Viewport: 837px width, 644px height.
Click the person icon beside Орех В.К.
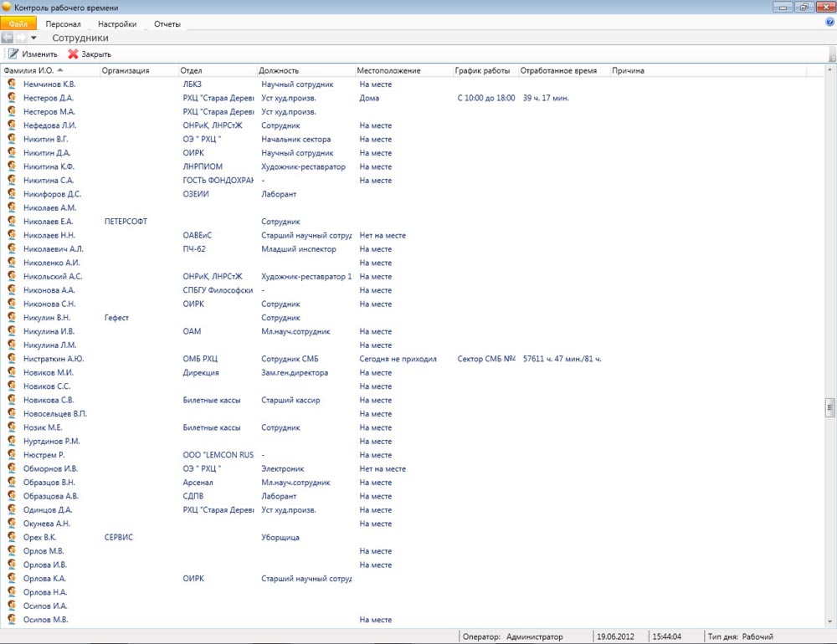pos(12,537)
